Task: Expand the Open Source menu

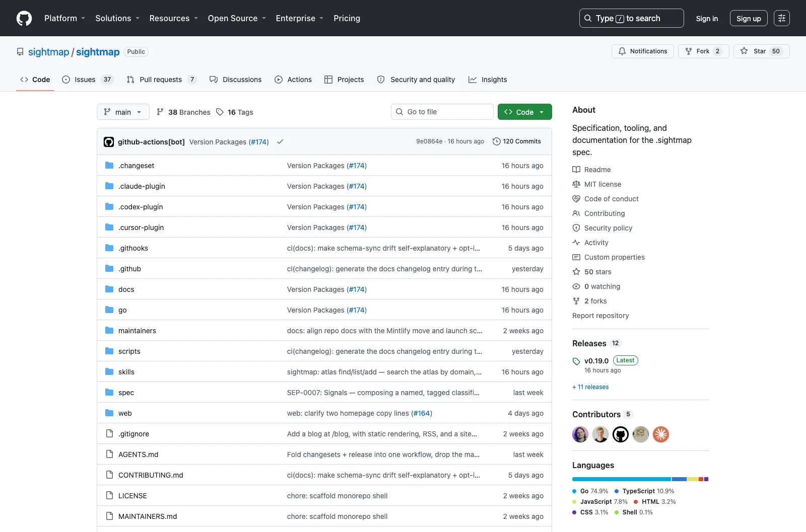Action: coord(237,18)
